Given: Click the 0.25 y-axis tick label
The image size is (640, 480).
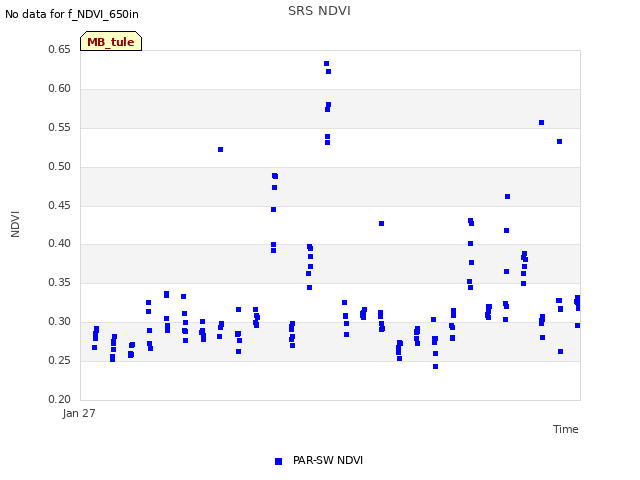Looking at the screenshot, I should pyautogui.click(x=59, y=360).
